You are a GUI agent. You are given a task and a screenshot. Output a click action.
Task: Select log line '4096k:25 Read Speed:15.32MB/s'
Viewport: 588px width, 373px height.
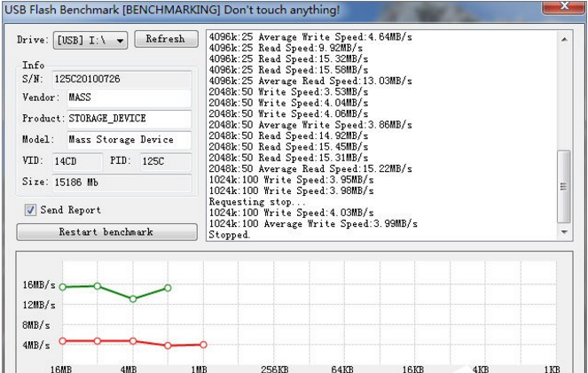tap(288, 58)
